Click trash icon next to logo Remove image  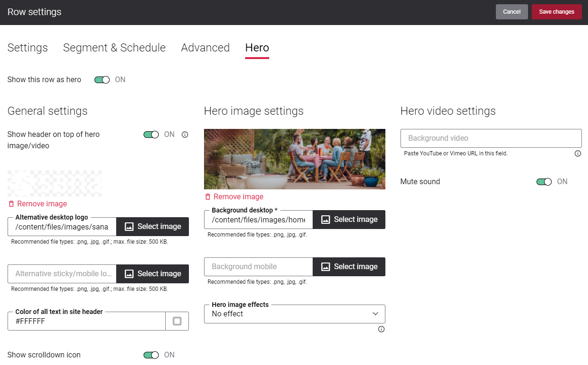click(11, 204)
